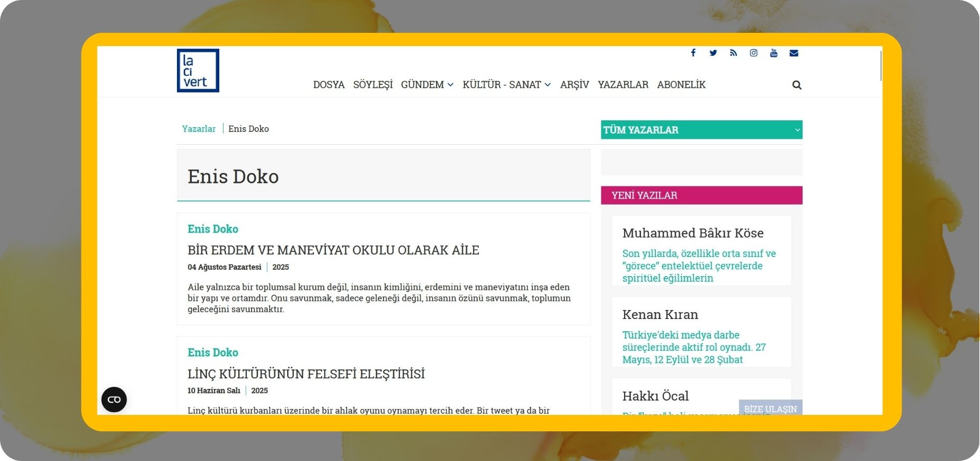Open article LİNÇ KÜLTÜRÜNÜN FELSEFİ ELEŞTİRİSİ
This screenshot has width=980, height=461.
(306, 374)
